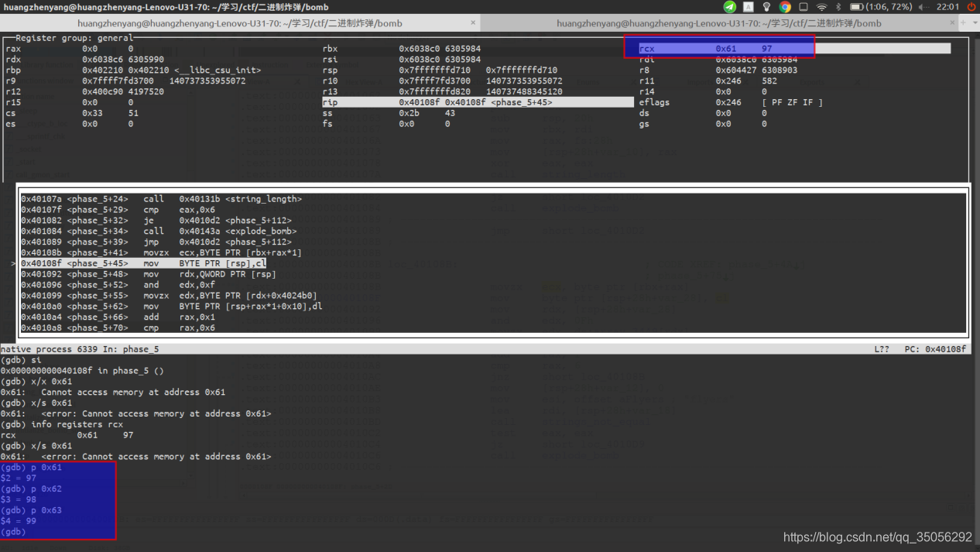Click the Chrome icon in the top panel
This screenshot has width=980, height=552.
[785, 7]
